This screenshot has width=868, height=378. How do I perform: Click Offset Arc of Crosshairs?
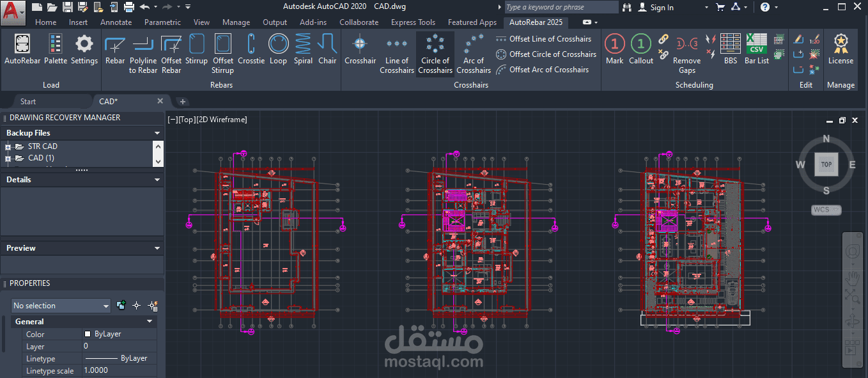point(543,70)
